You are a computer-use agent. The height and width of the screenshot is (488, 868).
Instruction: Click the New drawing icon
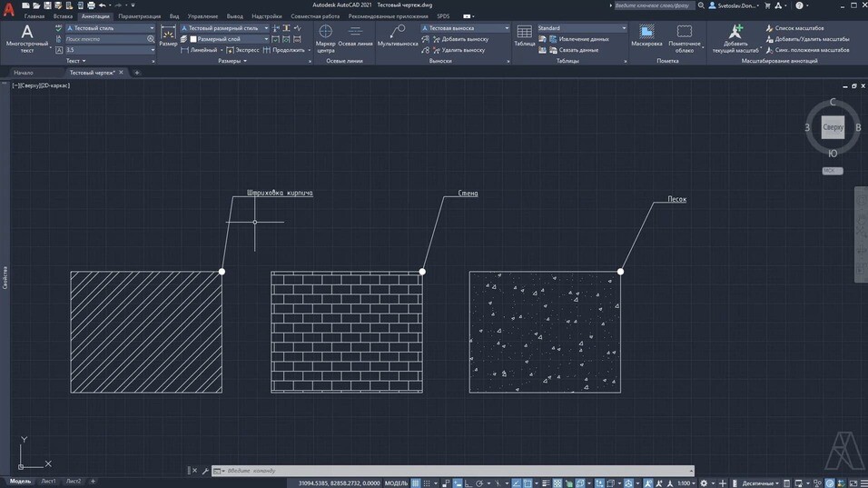pyautogui.click(x=25, y=5)
